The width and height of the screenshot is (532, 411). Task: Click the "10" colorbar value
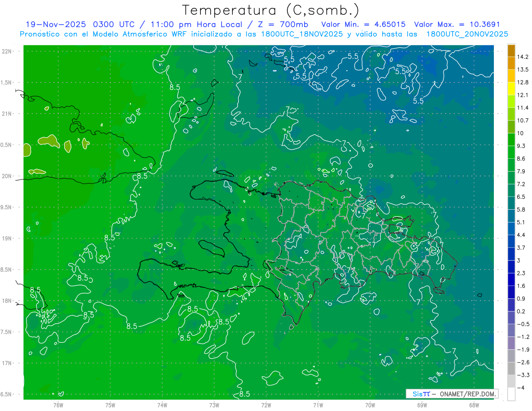click(520, 133)
